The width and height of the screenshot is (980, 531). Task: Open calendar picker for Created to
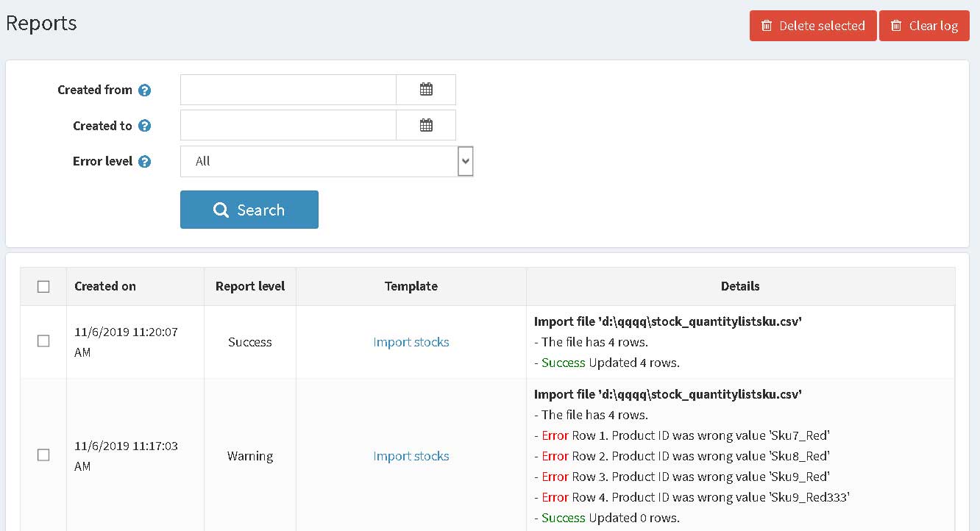click(x=426, y=125)
